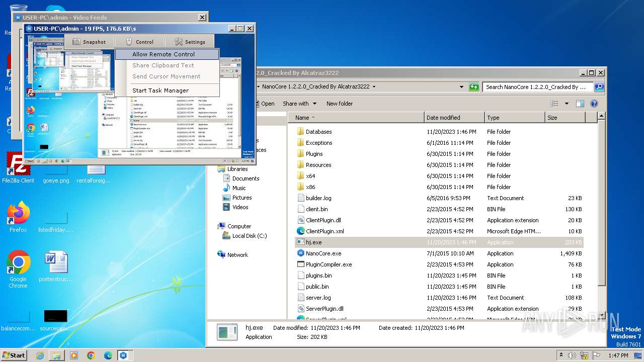Choose Send Cursor Movement entry
The image size is (644, 362).
[167, 76]
